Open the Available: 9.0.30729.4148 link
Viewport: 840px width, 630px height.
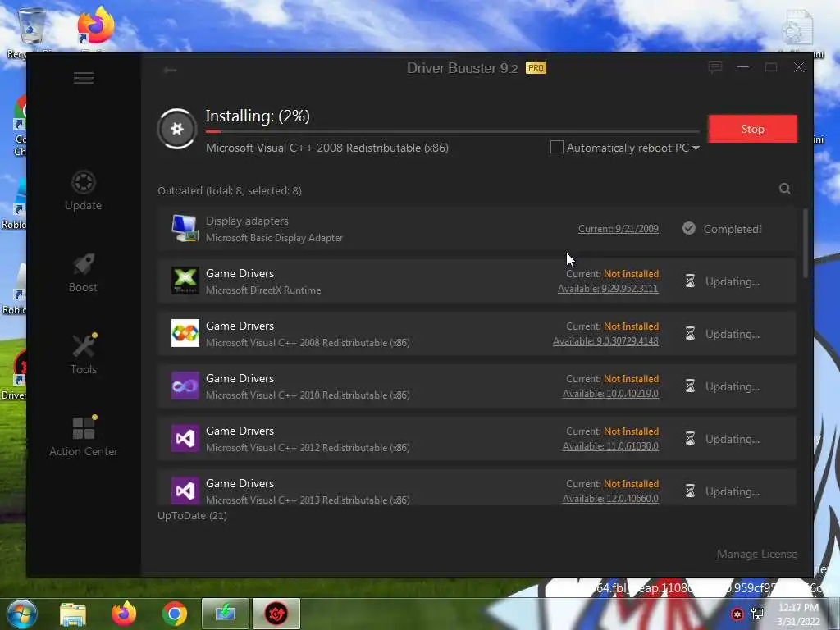(605, 341)
